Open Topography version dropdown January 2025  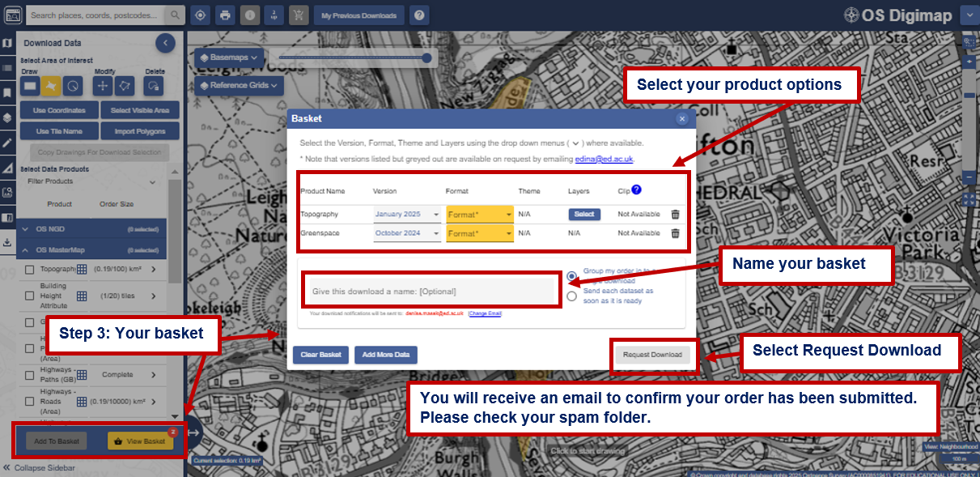click(x=407, y=214)
